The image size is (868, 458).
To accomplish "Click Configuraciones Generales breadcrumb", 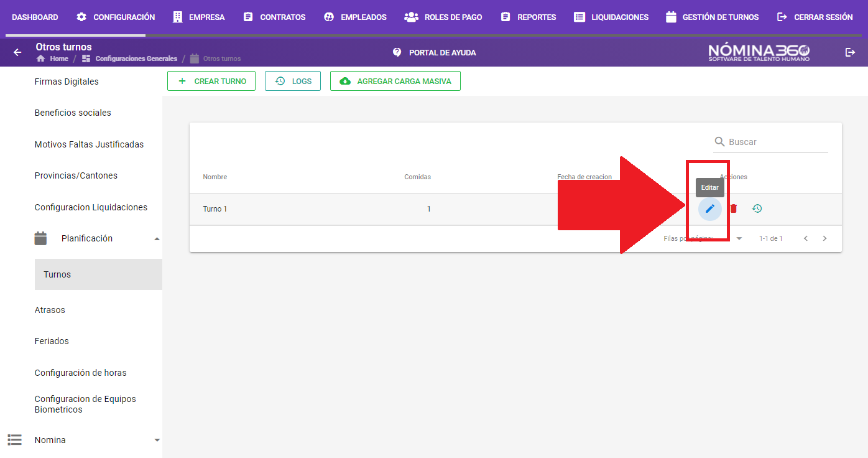I will [x=136, y=58].
